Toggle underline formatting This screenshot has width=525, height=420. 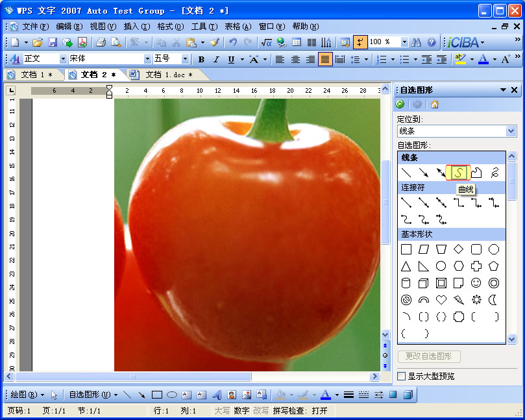232,59
